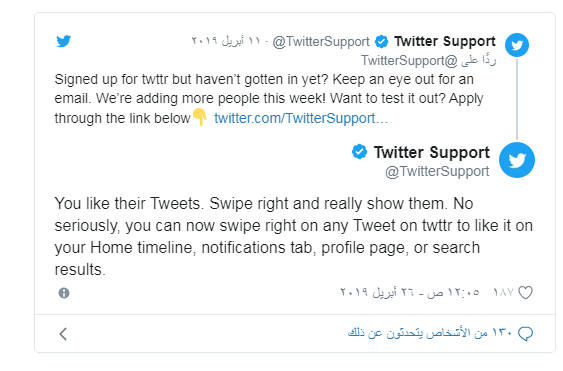Viewport: 563px width, 371px height.
Task: Click the verified badge beside the main tweet's Twitter Support name
Action: tap(359, 152)
